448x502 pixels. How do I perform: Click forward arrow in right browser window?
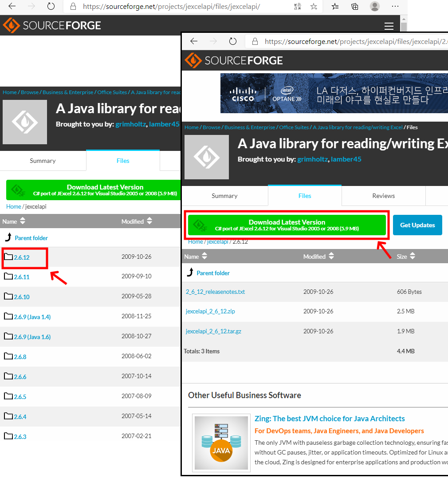[213, 41]
